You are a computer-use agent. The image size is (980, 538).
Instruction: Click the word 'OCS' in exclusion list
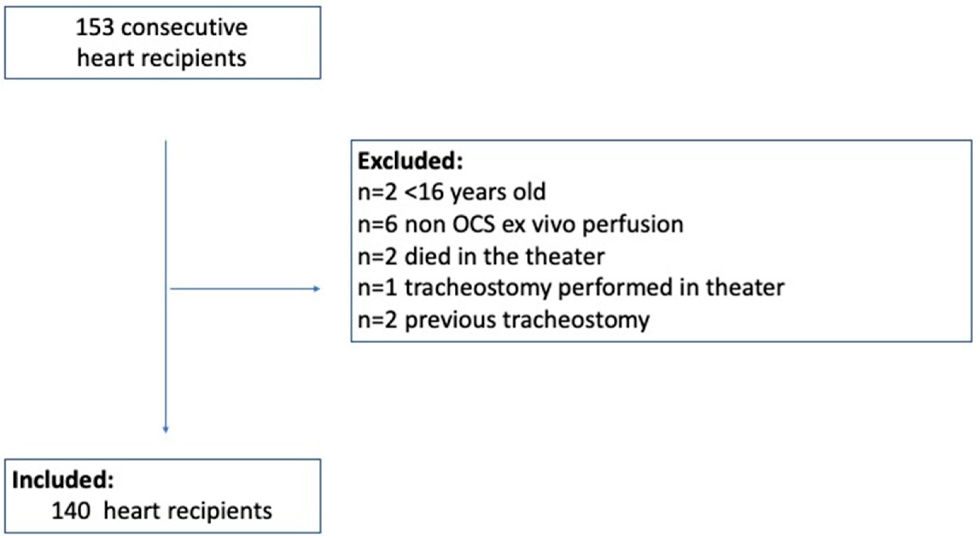click(x=473, y=224)
